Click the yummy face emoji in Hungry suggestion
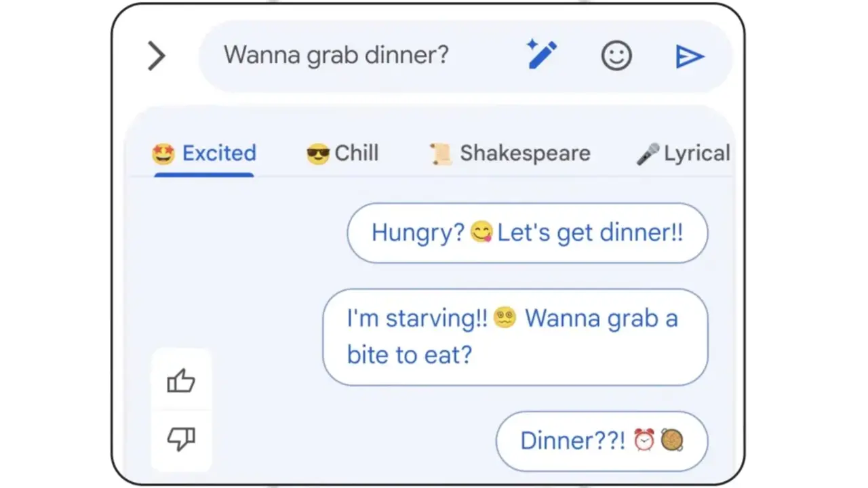This screenshot has width=868, height=488. [x=481, y=233]
